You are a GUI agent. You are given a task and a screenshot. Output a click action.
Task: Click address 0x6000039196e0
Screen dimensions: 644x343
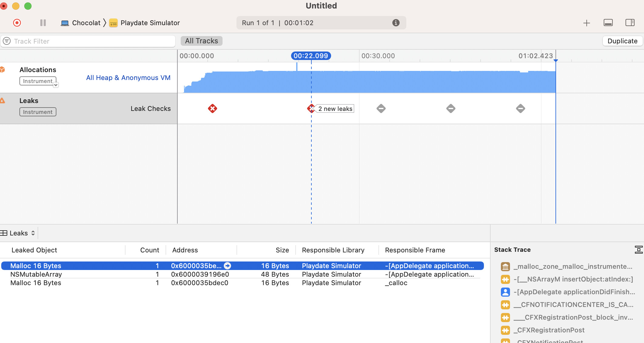click(200, 274)
